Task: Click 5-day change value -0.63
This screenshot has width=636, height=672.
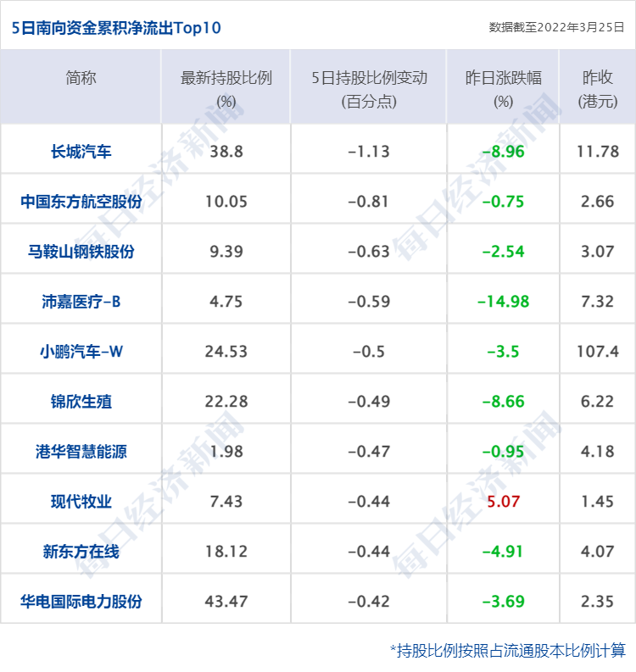Action: tap(369, 252)
